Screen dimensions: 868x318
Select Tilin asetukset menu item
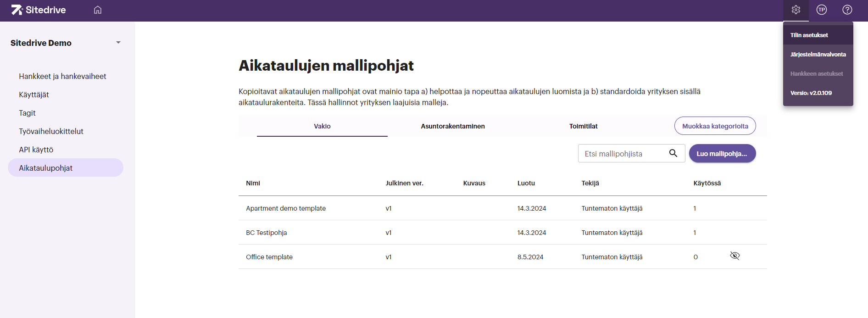pyautogui.click(x=818, y=35)
